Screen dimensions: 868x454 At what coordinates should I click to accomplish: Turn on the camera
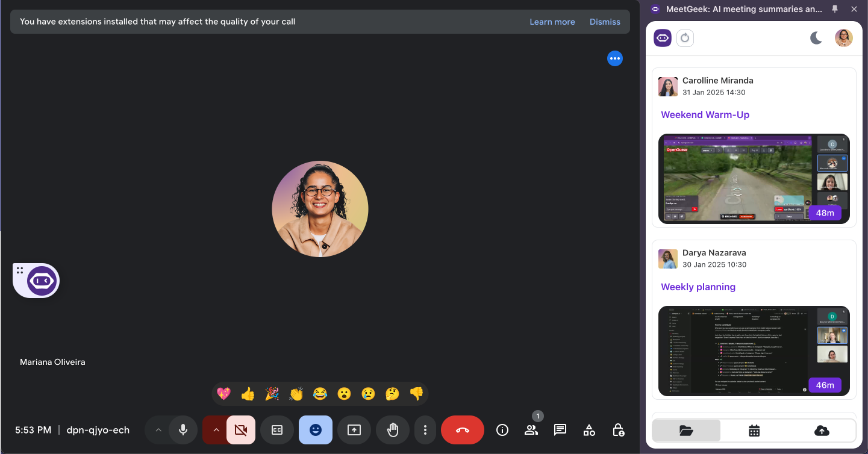click(241, 430)
